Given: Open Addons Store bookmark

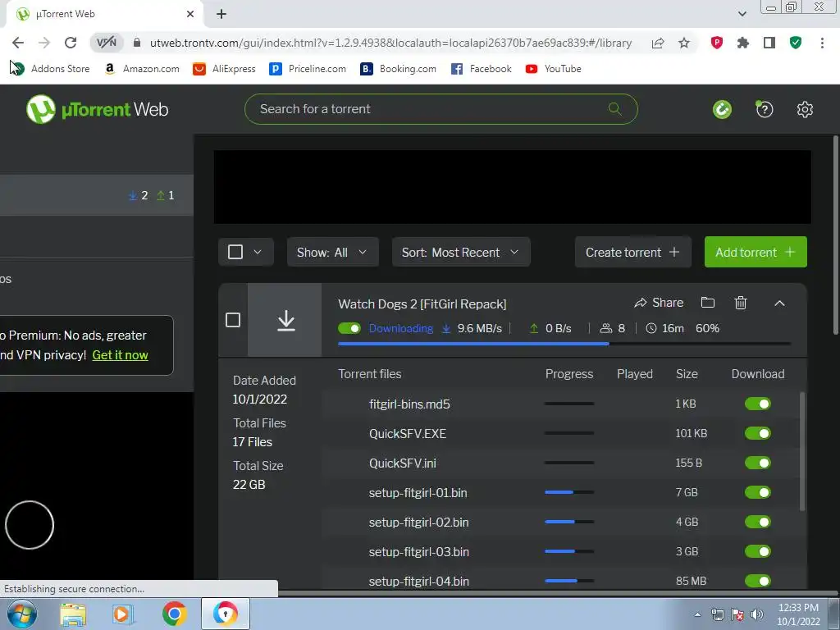Looking at the screenshot, I should (x=50, y=69).
